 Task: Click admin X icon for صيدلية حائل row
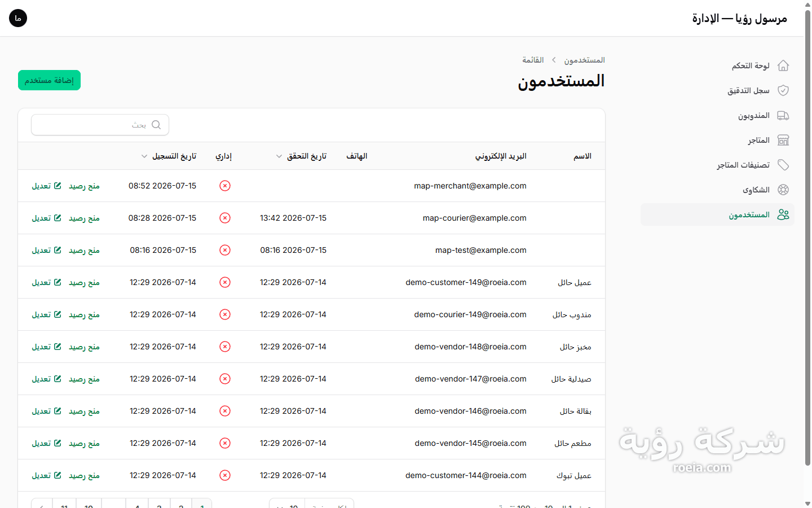pyautogui.click(x=225, y=379)
